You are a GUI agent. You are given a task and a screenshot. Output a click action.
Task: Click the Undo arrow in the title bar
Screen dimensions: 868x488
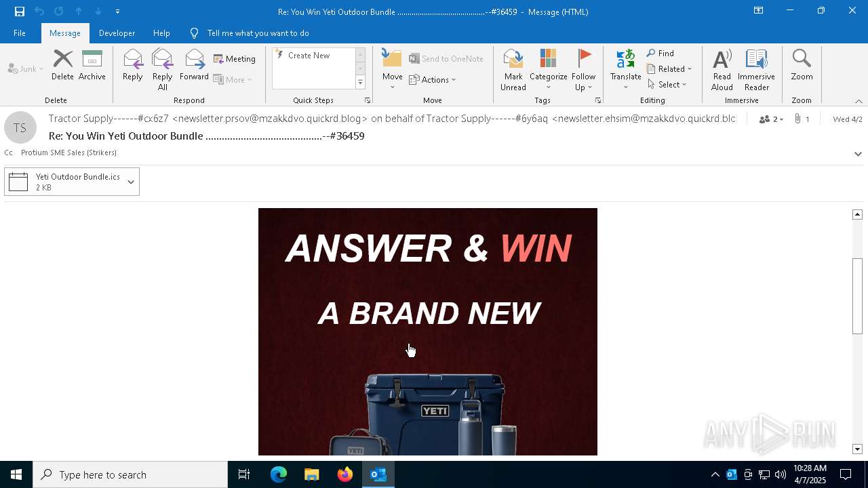(39, 12)
